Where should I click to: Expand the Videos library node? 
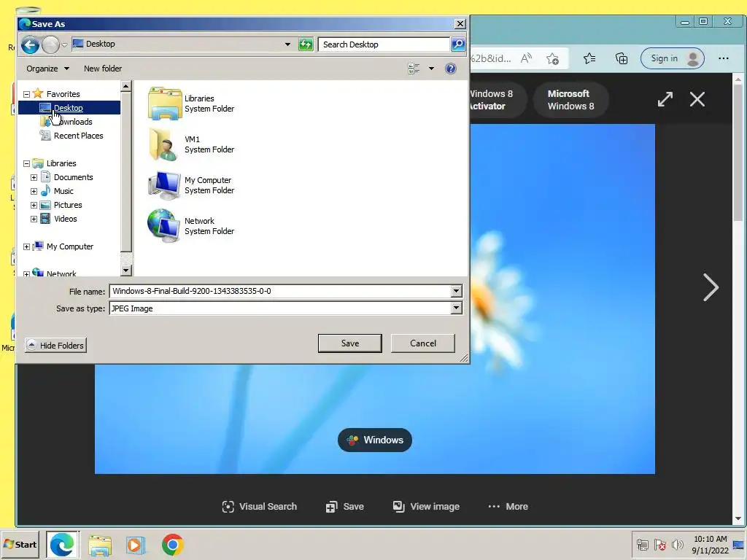tap(34, 219)
